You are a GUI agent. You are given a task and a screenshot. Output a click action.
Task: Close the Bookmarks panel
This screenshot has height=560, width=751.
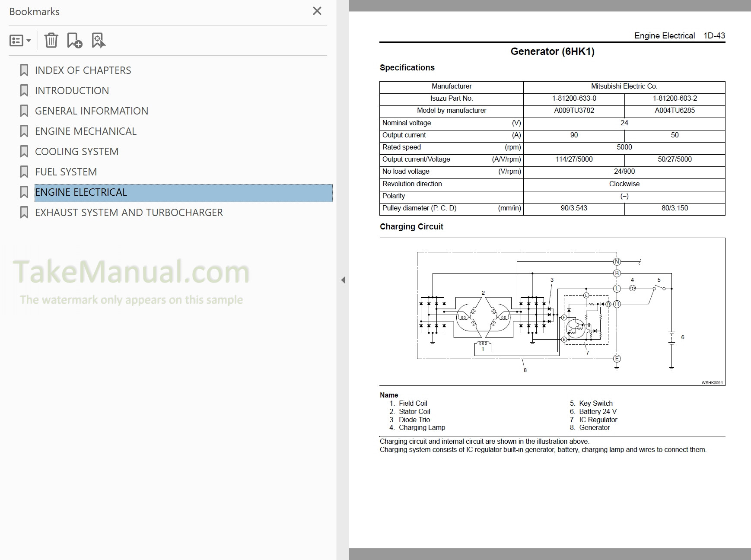[317, 11]
